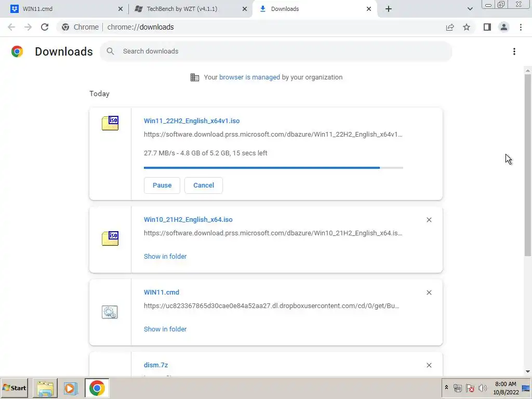This screenshot has width=532, height=399.
Task: Close the TechBench by WZT tab
Action: [x=245, y=9]
